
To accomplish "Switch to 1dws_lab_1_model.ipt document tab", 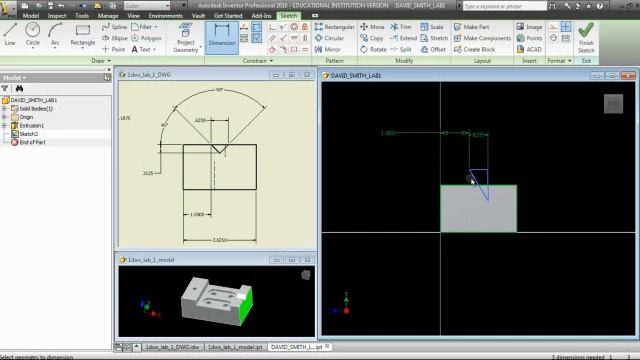I will click(235, 347).
